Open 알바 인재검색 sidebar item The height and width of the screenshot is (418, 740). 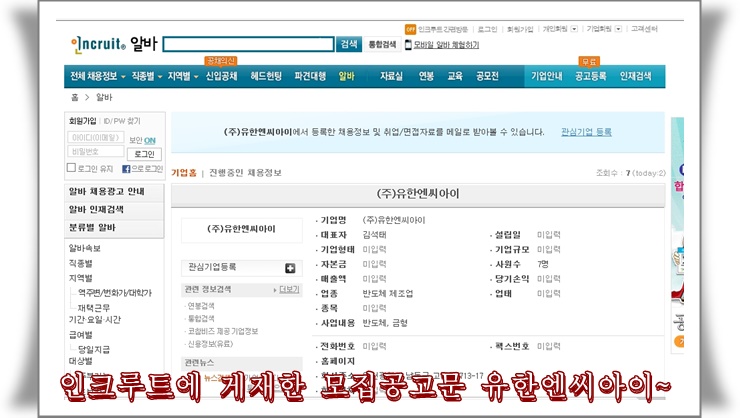point(114,209)
